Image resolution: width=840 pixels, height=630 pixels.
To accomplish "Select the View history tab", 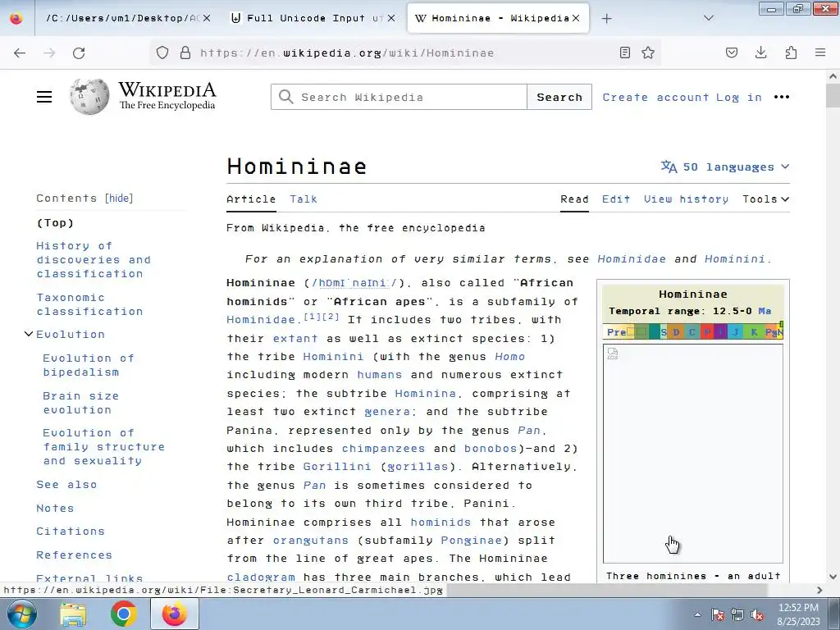I will click(x=687, y=199).
